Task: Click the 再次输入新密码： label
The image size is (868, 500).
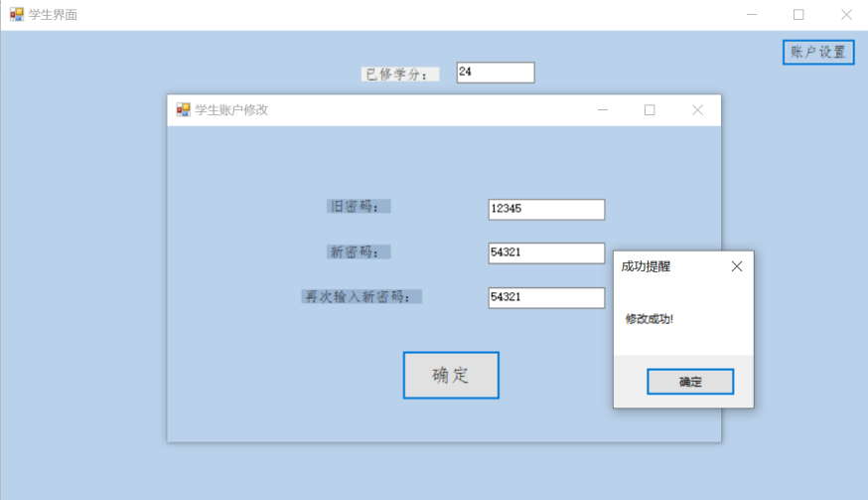Action: click(362, 296)
